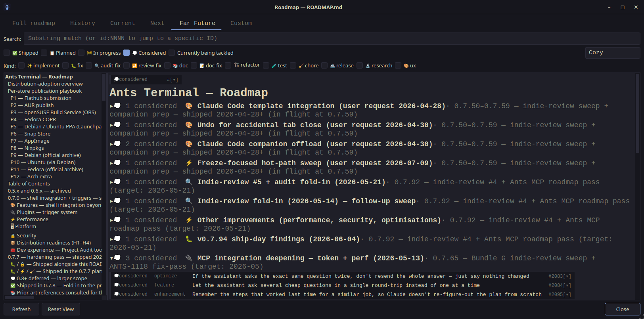The width and height of the screenshot is (644, 319).
Task: Collapse MCP integration deepening section
Action: pyautogui.click(x=111, y=258)
